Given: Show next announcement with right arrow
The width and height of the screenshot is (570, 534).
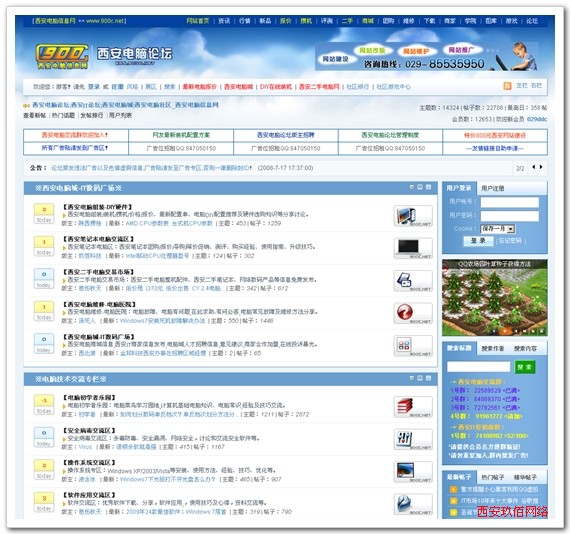Looking at the screenshot, I should (x=541, y=167).
